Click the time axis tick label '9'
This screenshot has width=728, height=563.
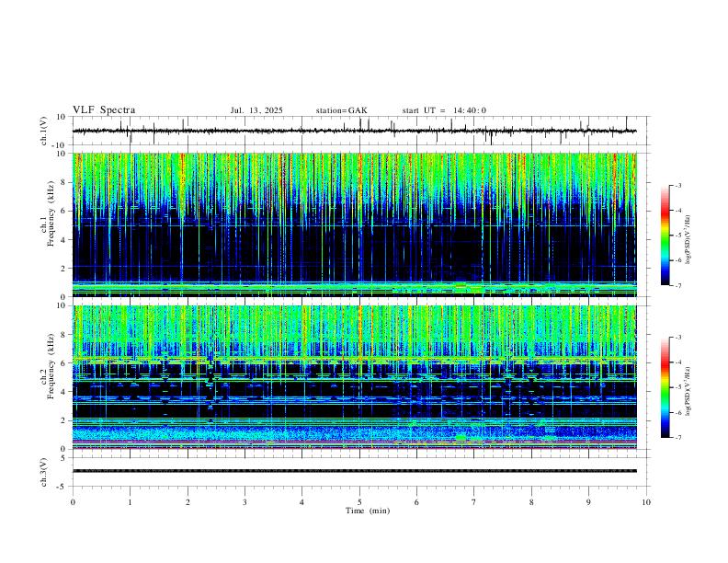[588, 502]
